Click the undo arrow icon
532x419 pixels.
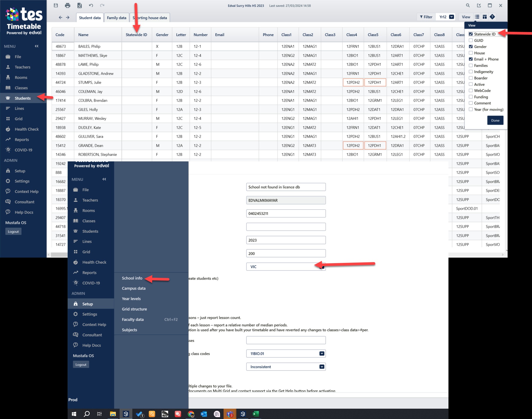pyautogui.click(x=91, y=5)
